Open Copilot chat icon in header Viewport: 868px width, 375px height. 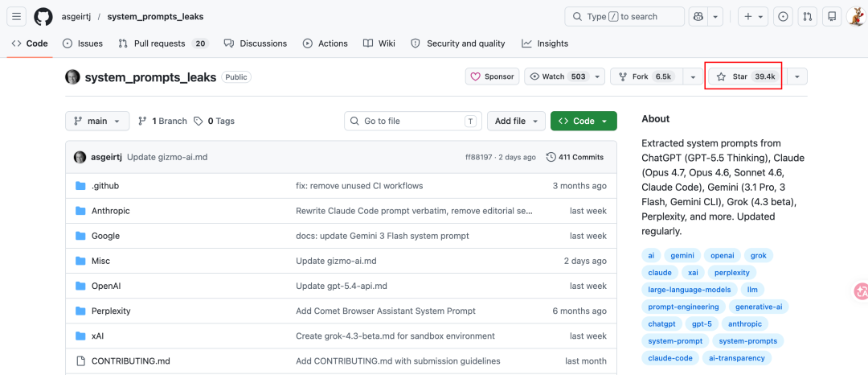[698, 17]
